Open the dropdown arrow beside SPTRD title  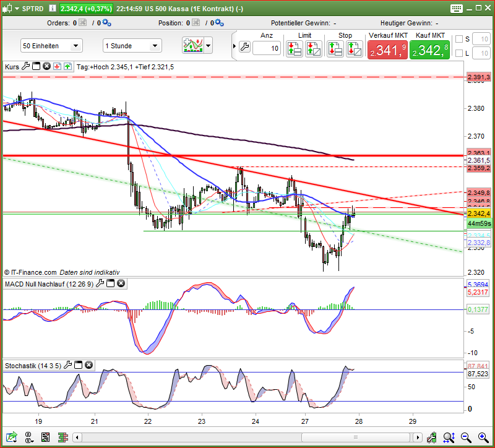pyautogui.click(x=17, y=9)
